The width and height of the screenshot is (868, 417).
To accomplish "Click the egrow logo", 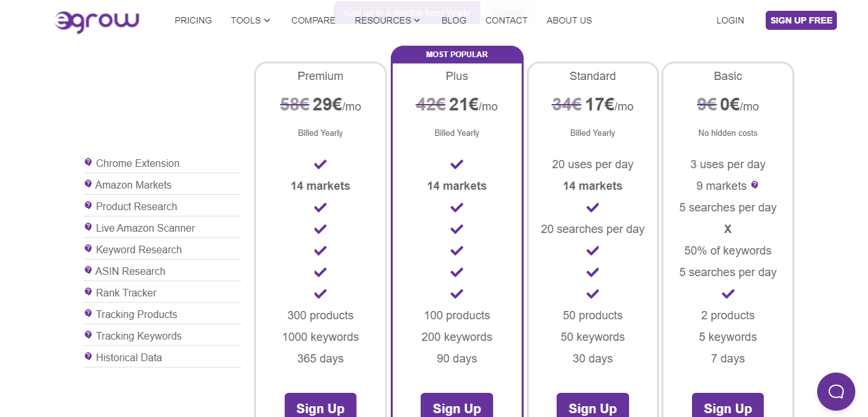I will (x=97, y=22).
